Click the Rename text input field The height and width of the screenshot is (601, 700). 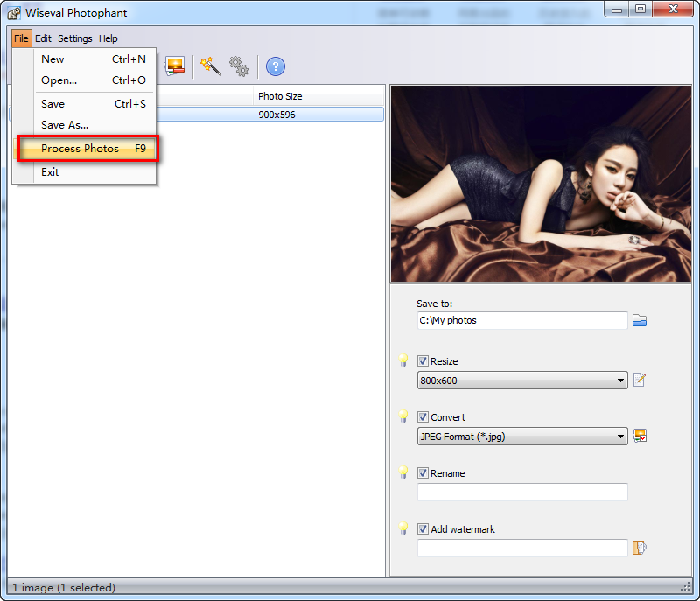522,493
